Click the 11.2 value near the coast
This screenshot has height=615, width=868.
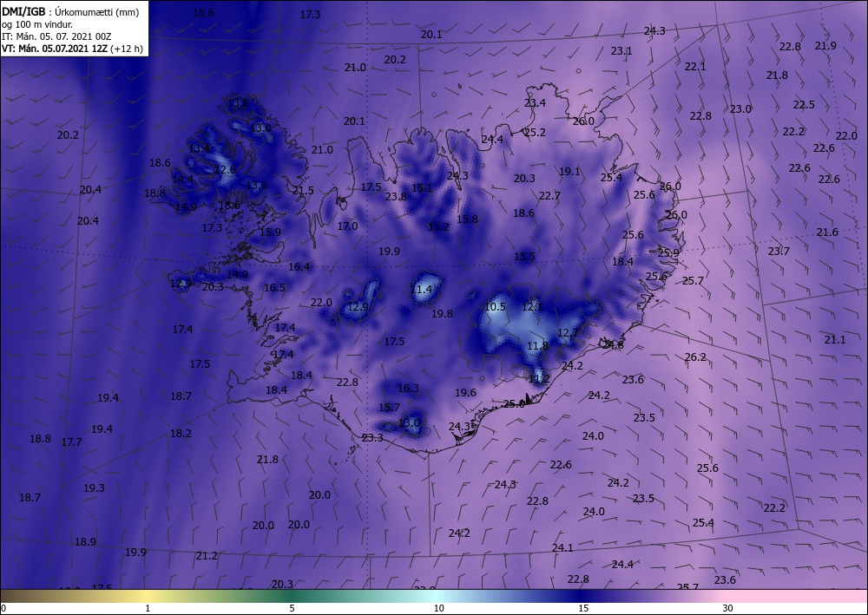[x=539, y=379]
